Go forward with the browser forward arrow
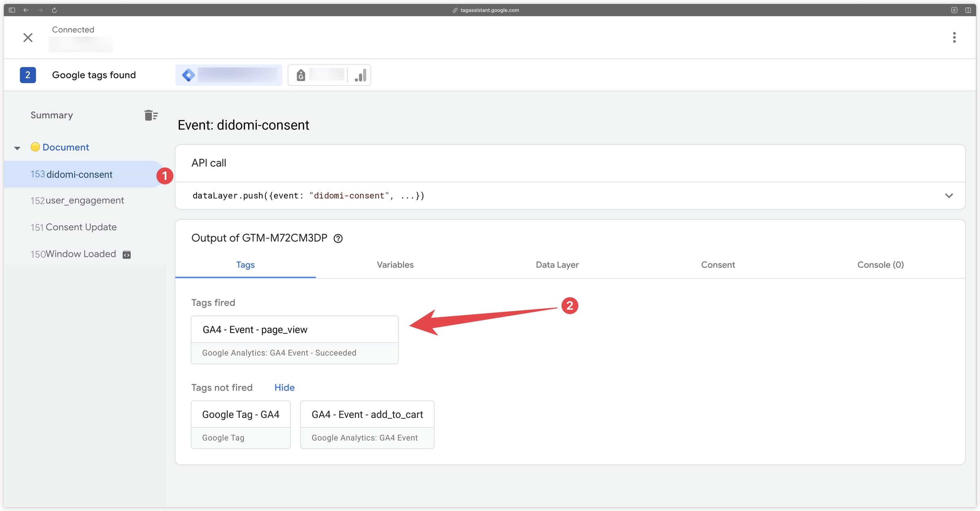Image resolution: width=980 pixels, height=511 pixels. click(40, 10)
